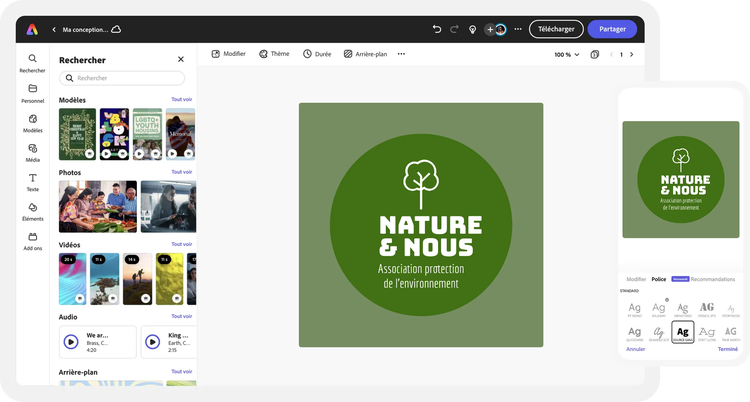Open the Rechercher sidebar tool

tap(32, 63)
